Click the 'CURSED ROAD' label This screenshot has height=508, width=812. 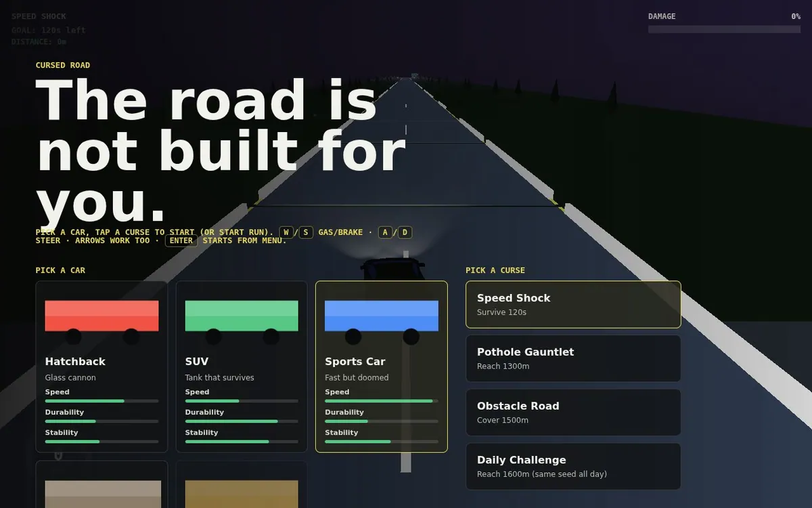[63, 65]
